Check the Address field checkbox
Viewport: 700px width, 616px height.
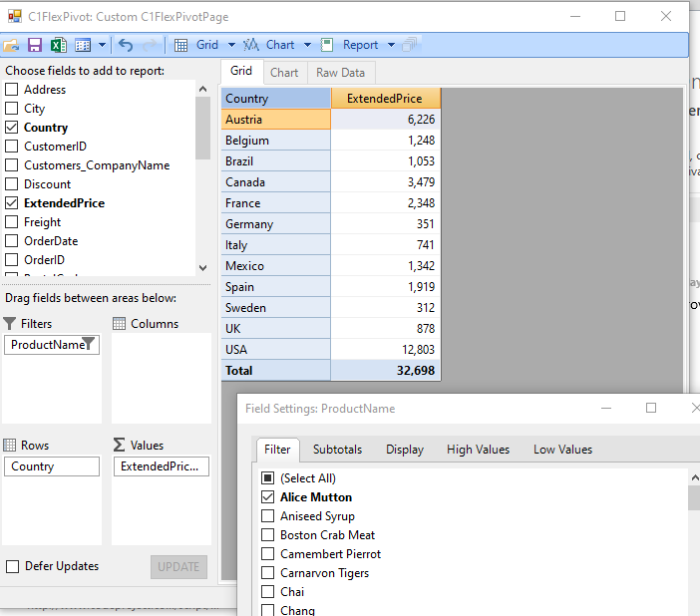[12, 90]
